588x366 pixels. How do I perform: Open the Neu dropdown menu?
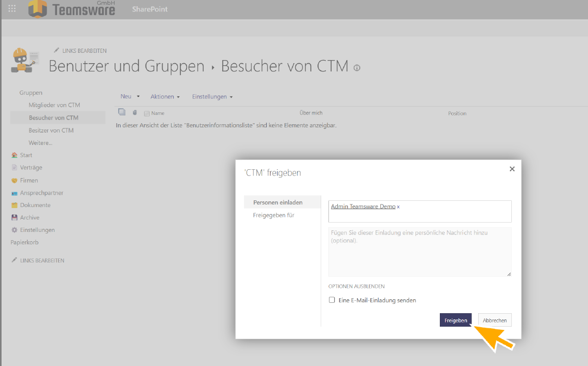pyautogui.click(x=130, y=97)
